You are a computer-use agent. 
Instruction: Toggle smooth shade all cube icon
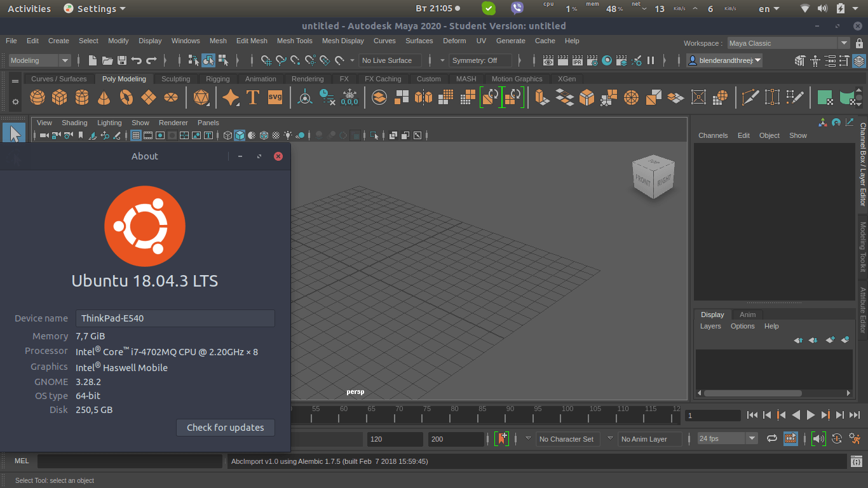pyautogui.click(x=240, y=135)
